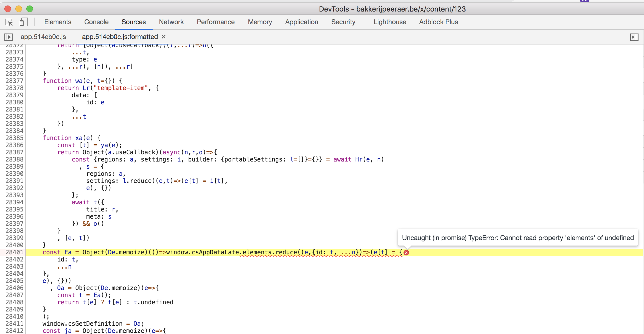The width and height of the screenshot is (644, 334).
Task: Open the Security panel
Action: (343, 22)
